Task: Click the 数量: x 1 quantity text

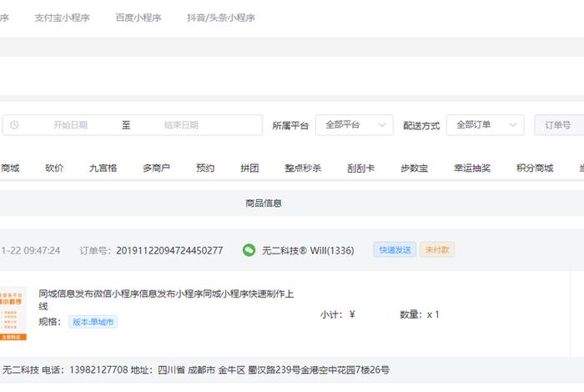Action: coord(420,315)
